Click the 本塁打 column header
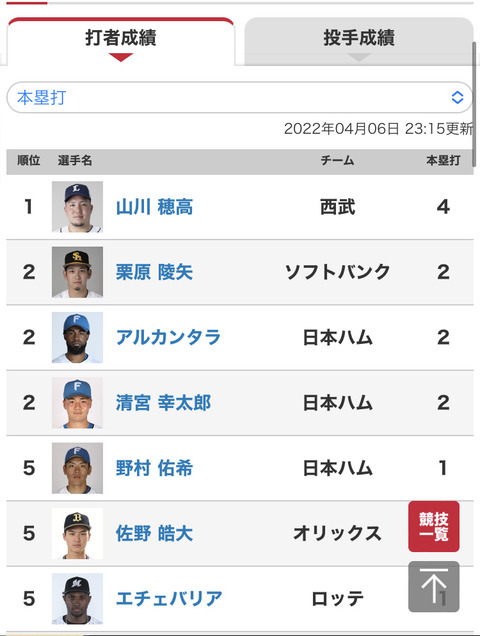This screenshot has width=480, height=636. point(443,161)
